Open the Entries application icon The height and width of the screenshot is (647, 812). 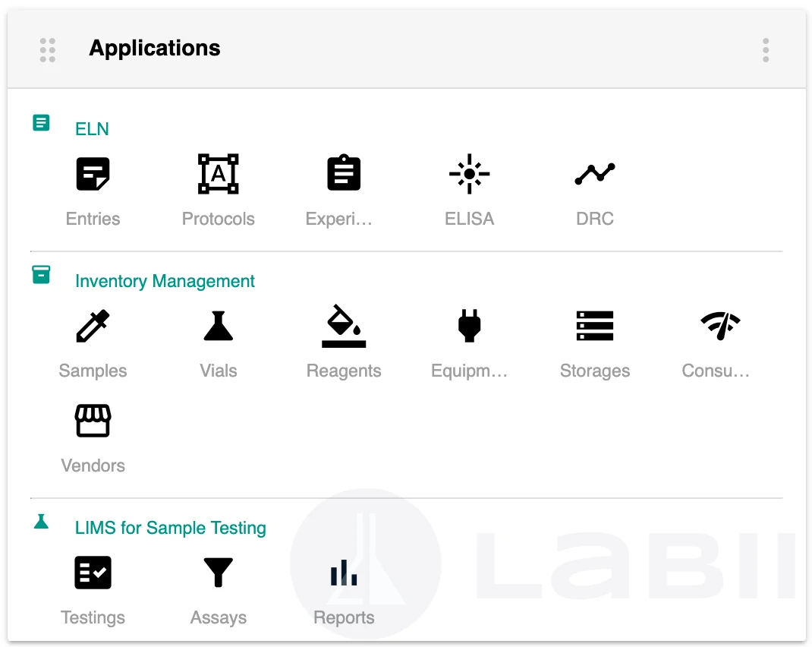93,174
